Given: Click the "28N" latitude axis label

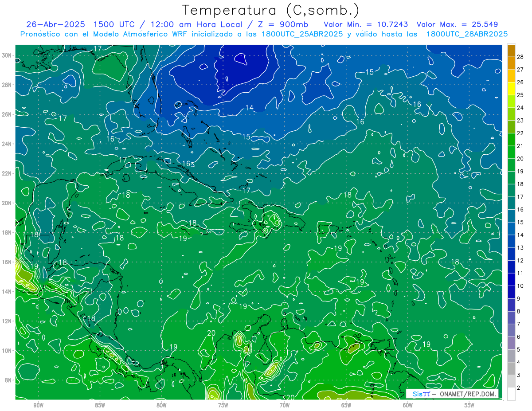Looking at the screenshot, I should coord(8,85).
